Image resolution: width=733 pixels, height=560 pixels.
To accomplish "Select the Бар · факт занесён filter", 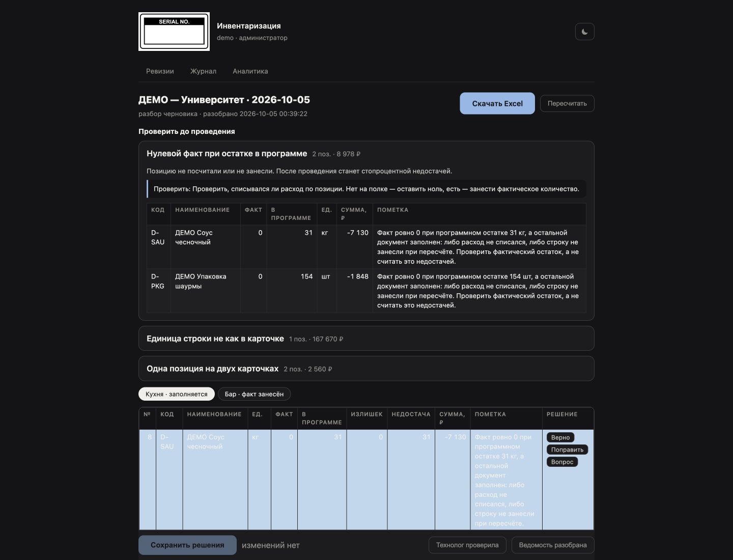I will (254, 394).
